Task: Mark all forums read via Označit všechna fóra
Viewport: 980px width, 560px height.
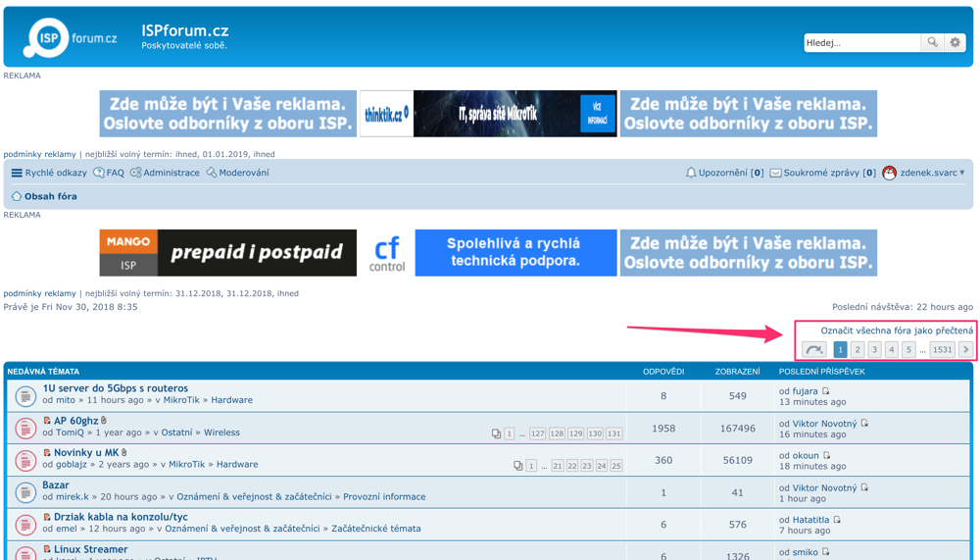Action: (x=897, y=331)
